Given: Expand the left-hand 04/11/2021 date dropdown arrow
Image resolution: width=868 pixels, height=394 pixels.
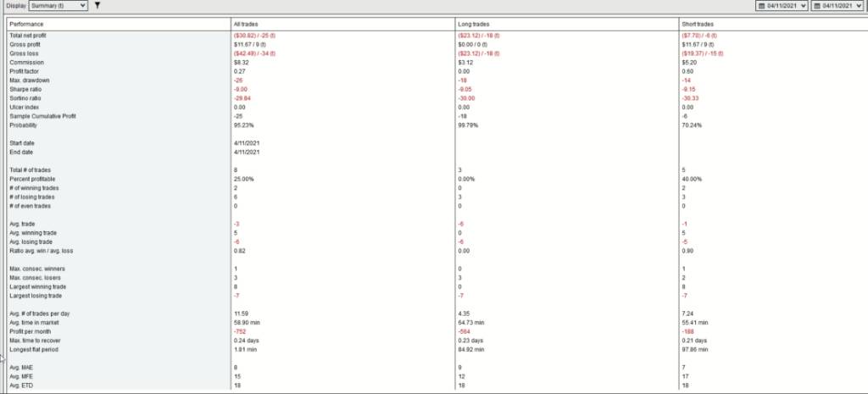Looking at the screenshot, I should coord(804,6).
